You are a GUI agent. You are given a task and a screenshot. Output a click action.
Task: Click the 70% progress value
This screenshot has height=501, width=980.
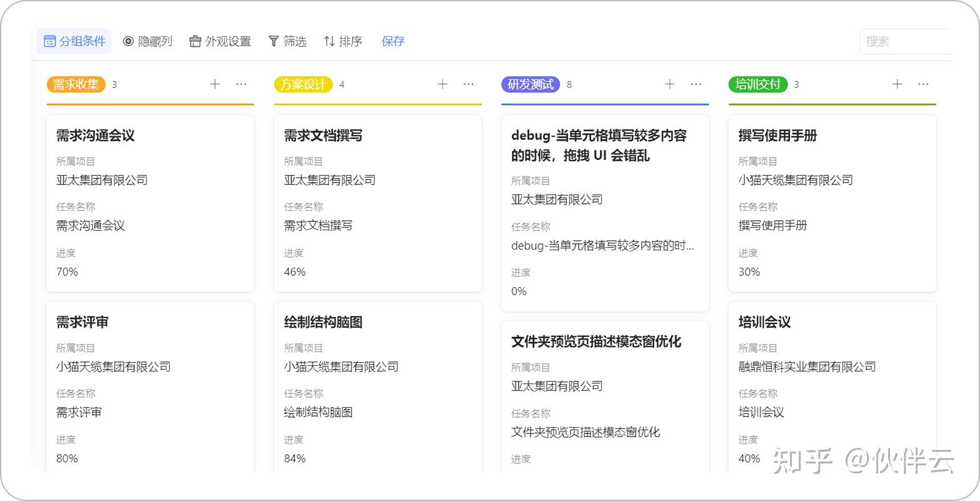[67, 272]
